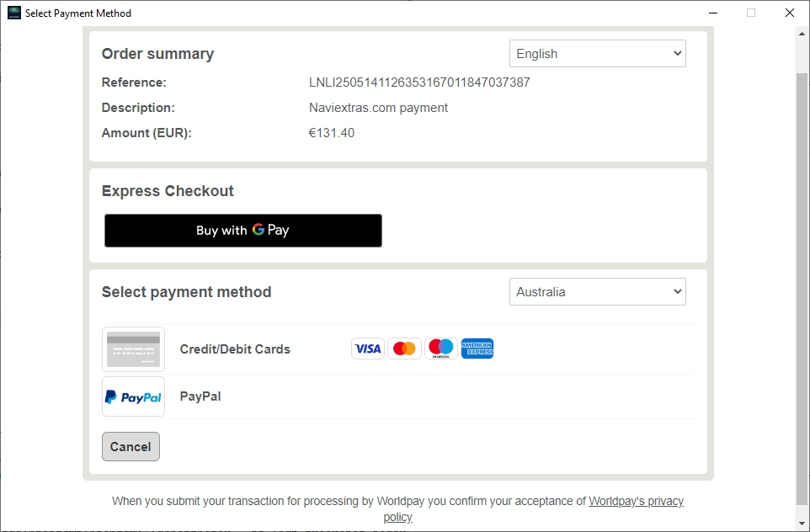Open the Australia country dropdown
The image size is (810, 532).
(x=598, y=292)
